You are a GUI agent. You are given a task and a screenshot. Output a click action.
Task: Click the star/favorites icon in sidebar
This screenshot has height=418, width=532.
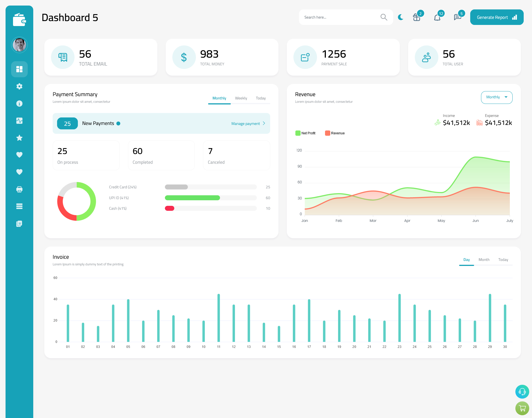pyautogui.click(x=19, y=137)
